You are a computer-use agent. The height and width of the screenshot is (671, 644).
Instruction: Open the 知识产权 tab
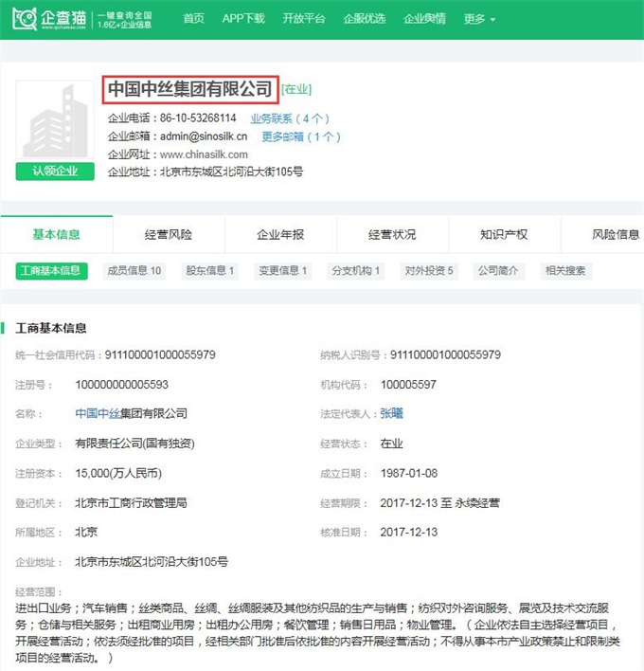(x=504, y=235)
